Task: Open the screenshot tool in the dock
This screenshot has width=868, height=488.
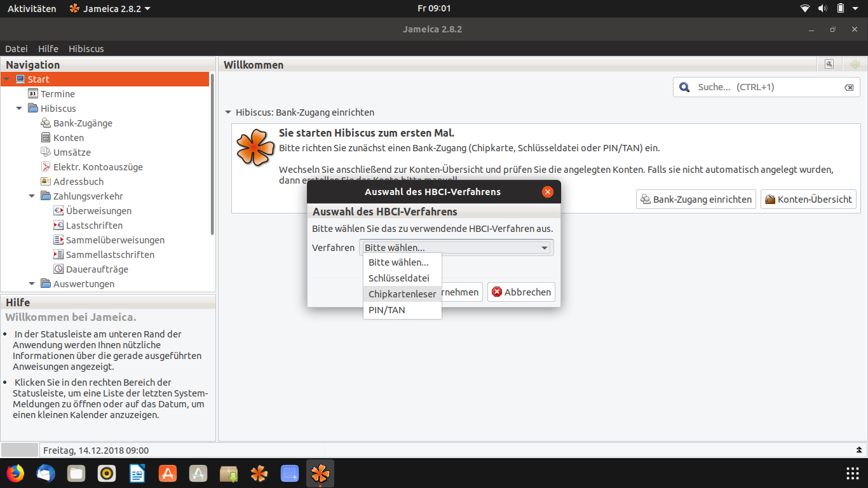Action: point(290,473)
